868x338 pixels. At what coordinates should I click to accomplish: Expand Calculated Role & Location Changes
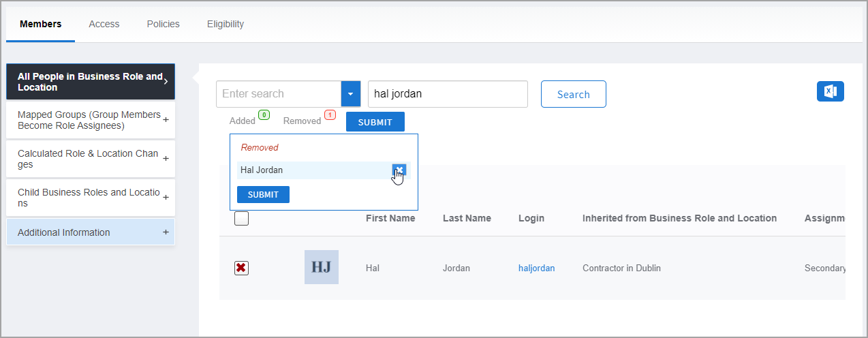pos(166,159)
